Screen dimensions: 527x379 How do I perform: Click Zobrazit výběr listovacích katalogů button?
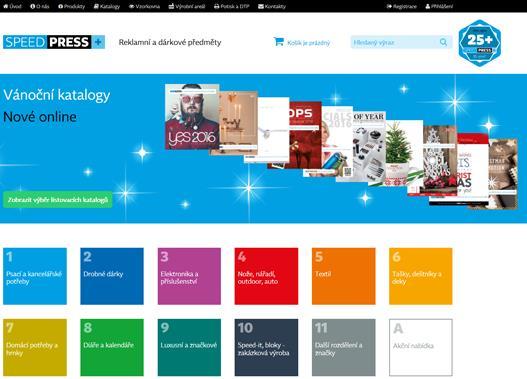[x=58, y=200]
